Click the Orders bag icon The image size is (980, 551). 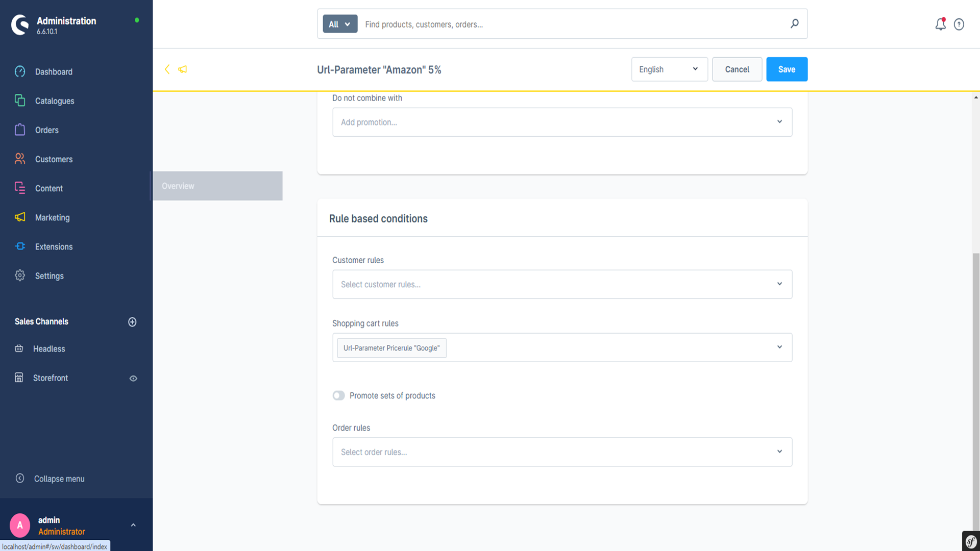(20, 130)
